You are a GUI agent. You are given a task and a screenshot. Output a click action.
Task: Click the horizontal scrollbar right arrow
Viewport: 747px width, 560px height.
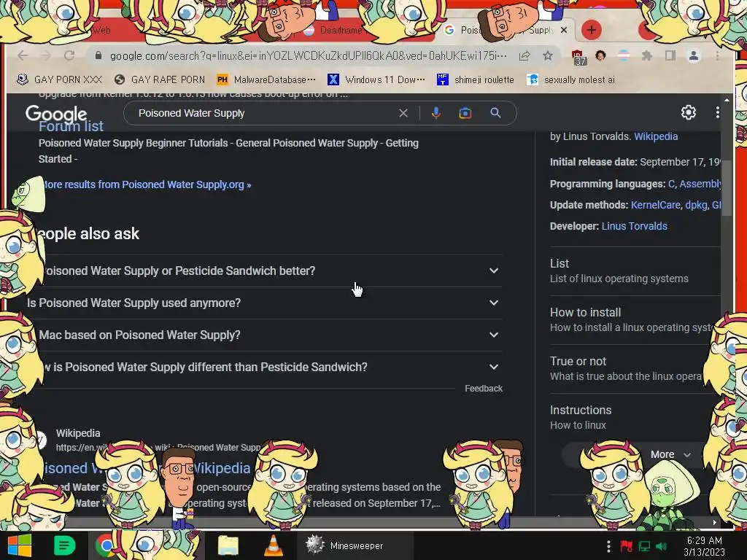click(714, 522)
